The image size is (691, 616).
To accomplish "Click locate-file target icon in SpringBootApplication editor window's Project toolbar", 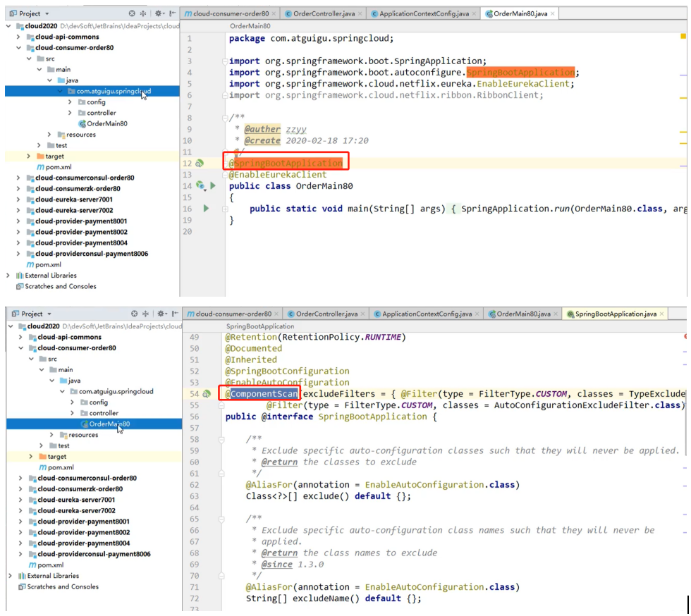I will pyautogui.click(x=134, y=314).
